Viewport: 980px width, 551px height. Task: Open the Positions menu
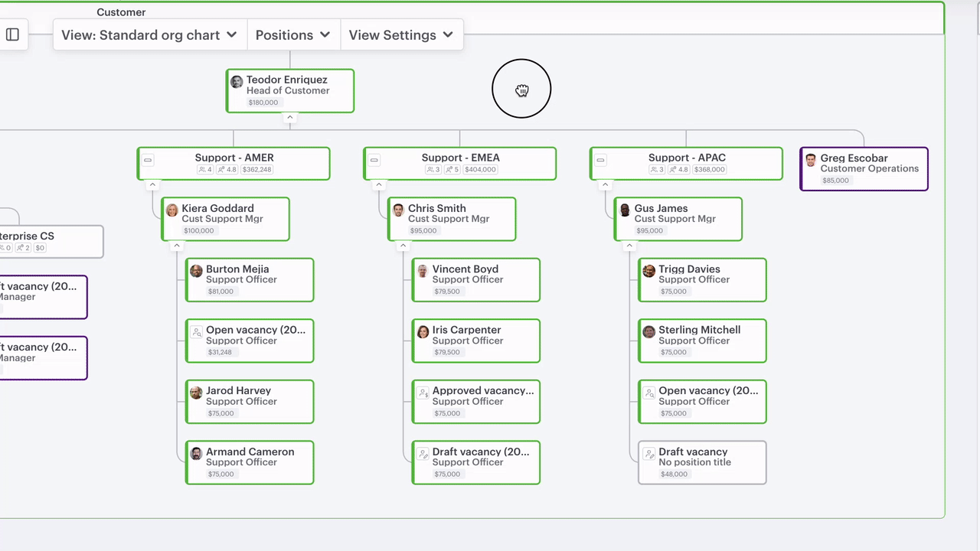pos(292,35)
